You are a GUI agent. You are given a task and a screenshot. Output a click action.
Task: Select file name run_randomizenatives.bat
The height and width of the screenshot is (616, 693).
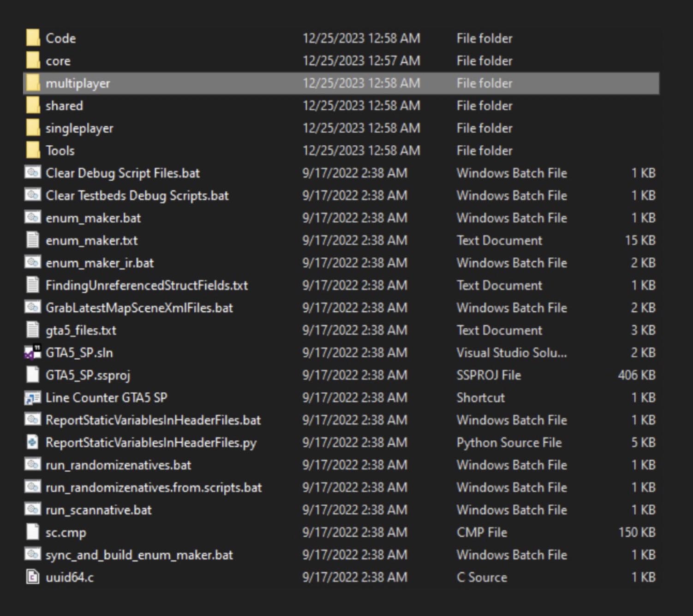tap(119, 465)
